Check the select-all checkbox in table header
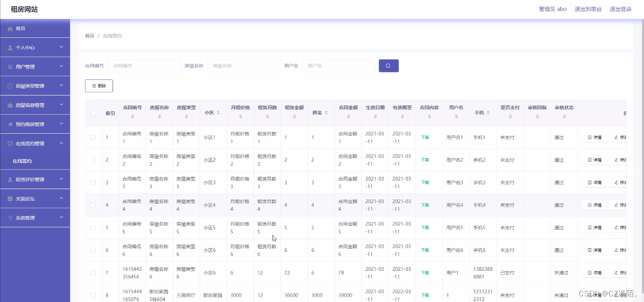 tap(94, 113)
